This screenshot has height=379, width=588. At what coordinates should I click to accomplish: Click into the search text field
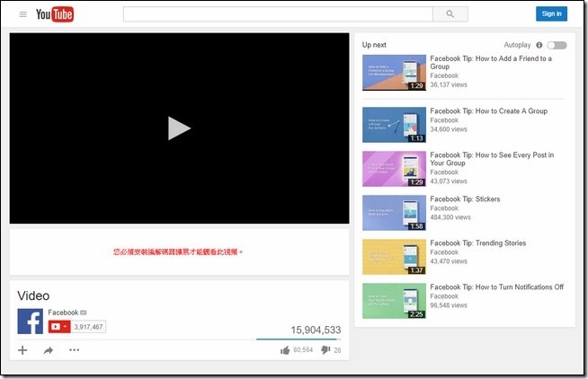tap(277, 14)
